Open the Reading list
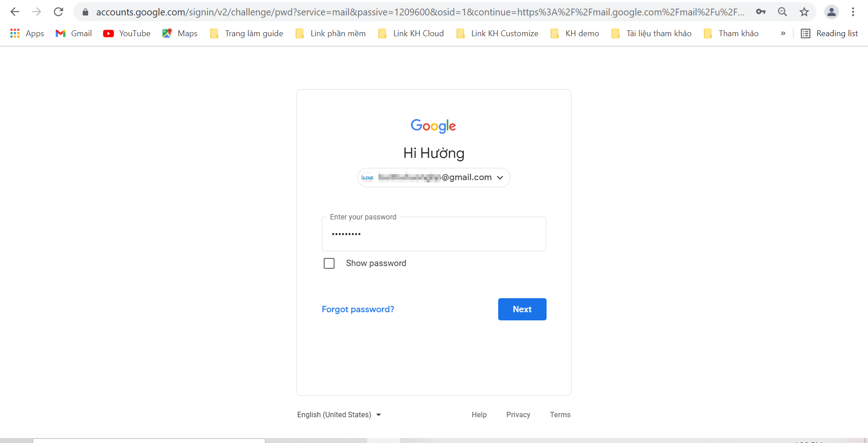 point(829,33)
